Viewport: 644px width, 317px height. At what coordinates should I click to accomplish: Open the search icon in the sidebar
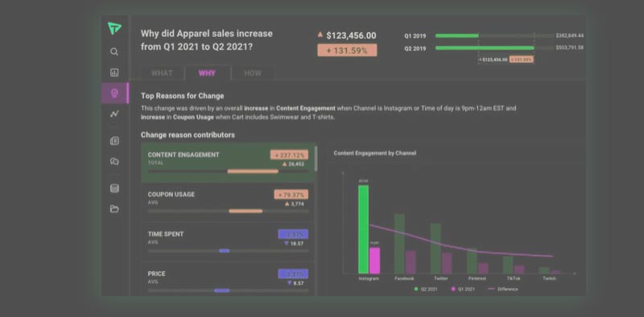click(114, 51)
